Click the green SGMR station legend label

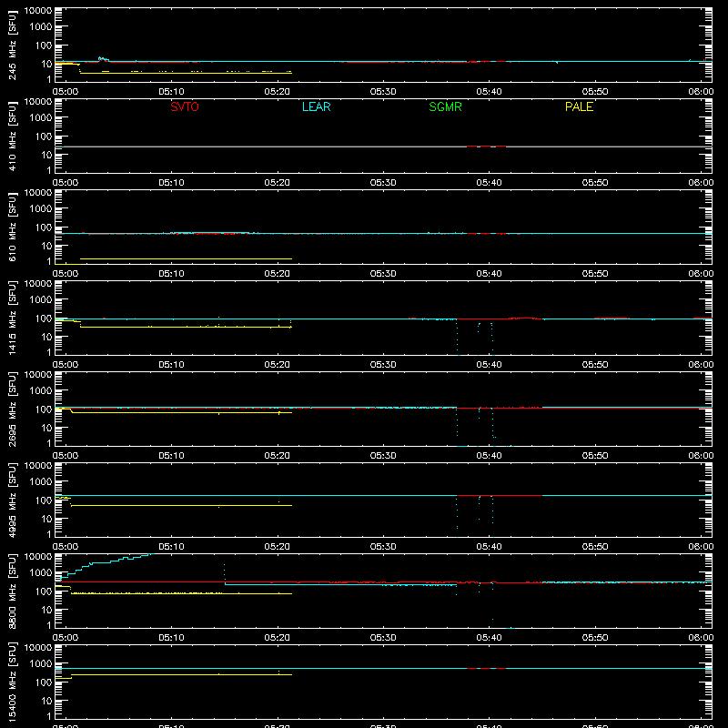click(x=445, y=106)
